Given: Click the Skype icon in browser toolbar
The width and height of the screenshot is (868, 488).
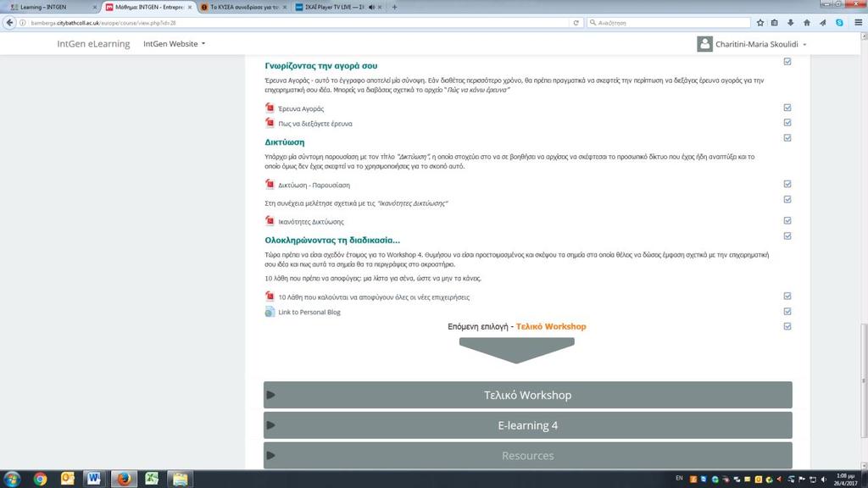Looking at the screenshot, I should (x=839, y=23).
